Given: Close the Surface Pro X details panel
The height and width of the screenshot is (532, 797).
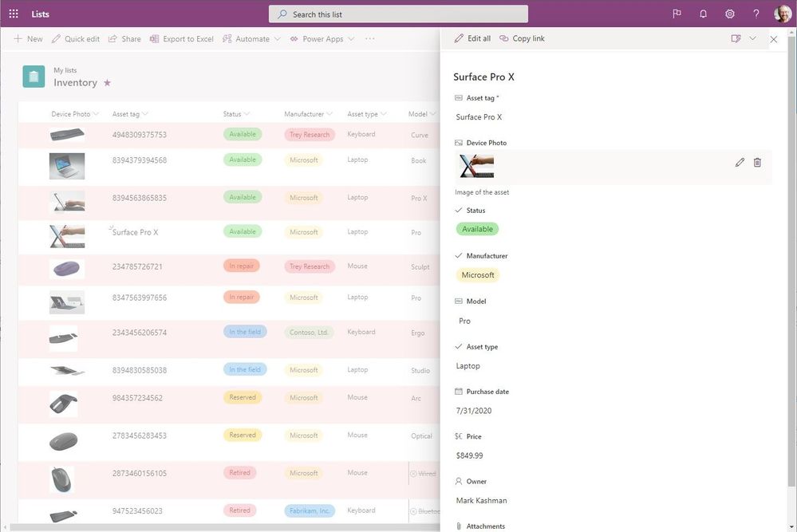Looking at the screenshot, I should [x=774, y=39].
